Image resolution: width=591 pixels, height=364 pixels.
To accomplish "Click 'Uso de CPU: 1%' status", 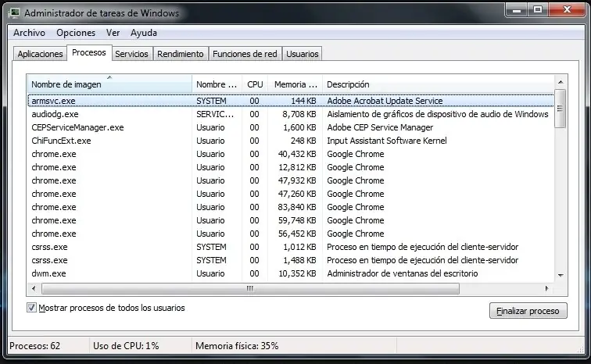I will coord(126,345).
